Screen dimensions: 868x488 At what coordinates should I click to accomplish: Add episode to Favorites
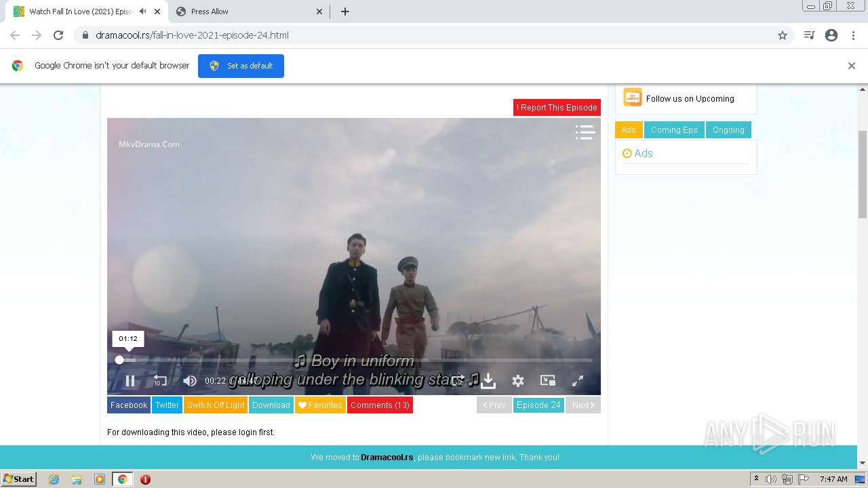[320, 405]
